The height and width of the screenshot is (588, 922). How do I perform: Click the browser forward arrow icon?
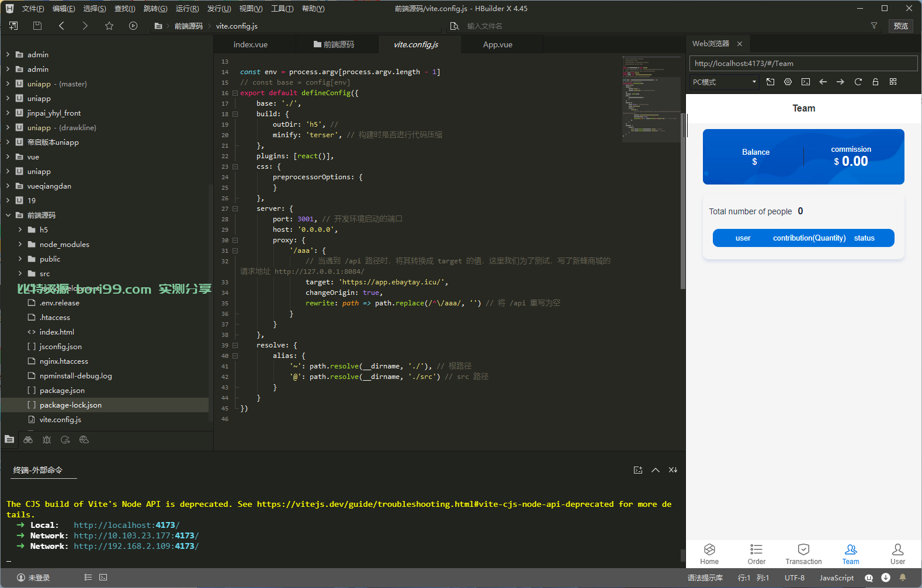[841, 82]
